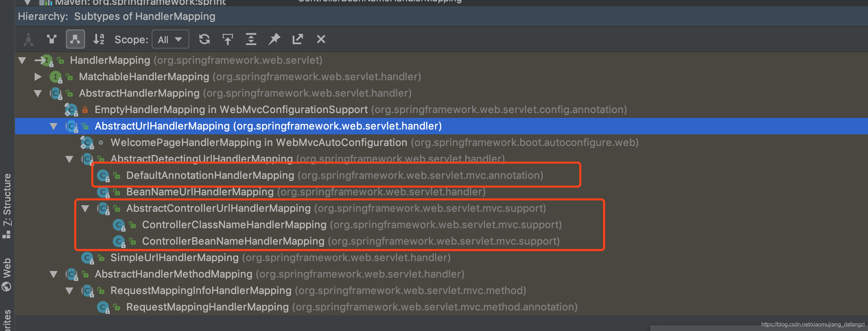Sort hierarchy alphabetically

click(x=98, y=39)
